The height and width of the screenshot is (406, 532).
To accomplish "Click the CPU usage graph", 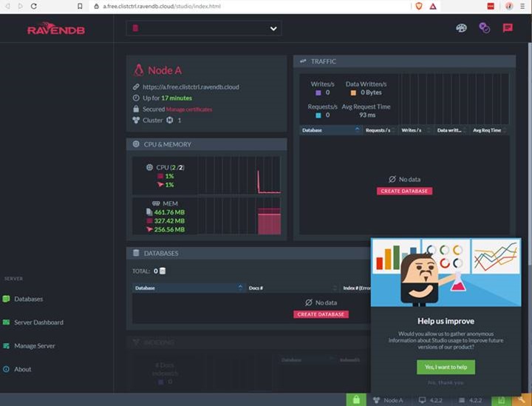I will pyautogui.click(x=239, y=175).
